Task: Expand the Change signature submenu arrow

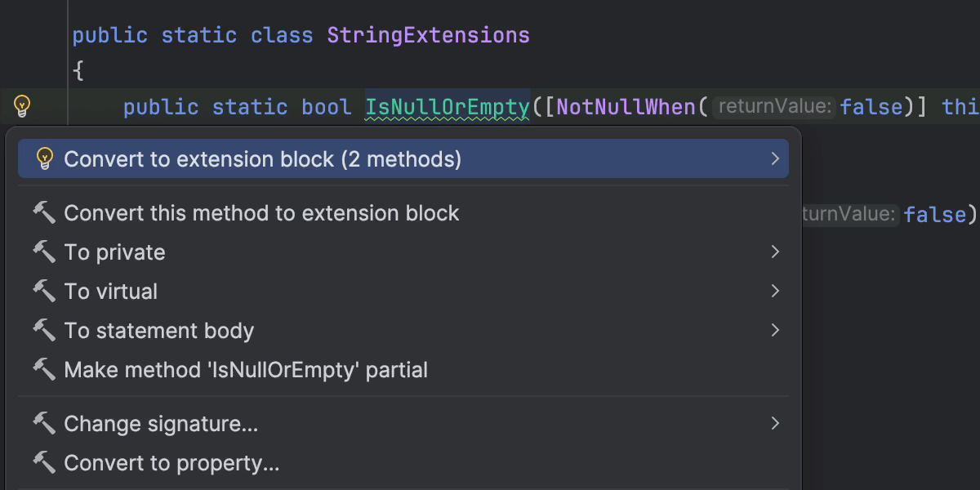Action: click(x=775, y=424)
